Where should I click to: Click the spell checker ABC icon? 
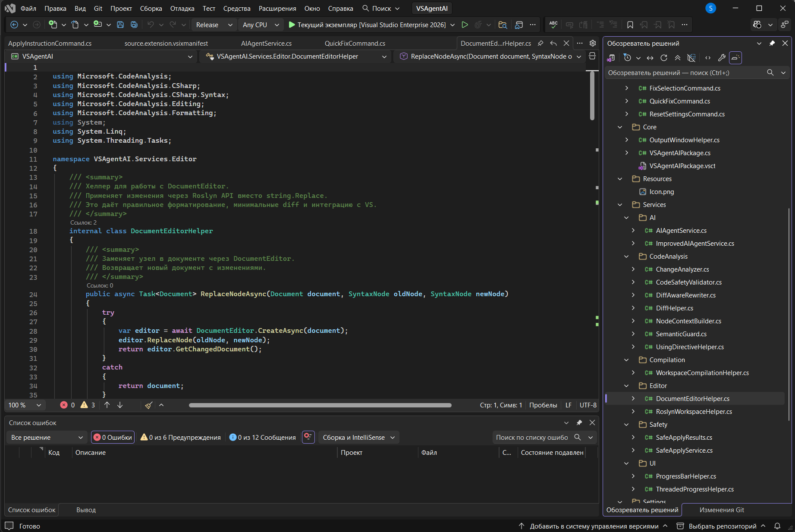pyautogui.click(x=553, y=25)
